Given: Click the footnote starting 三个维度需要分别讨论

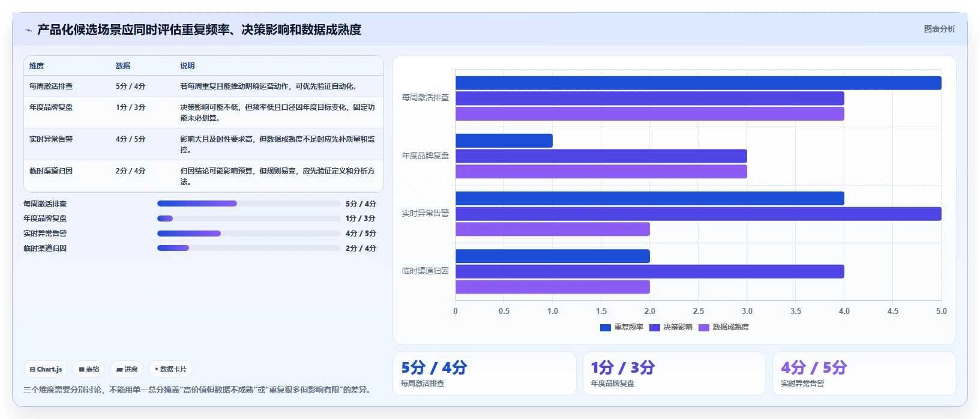Looking at the screenshot, I should coord(199,390).
